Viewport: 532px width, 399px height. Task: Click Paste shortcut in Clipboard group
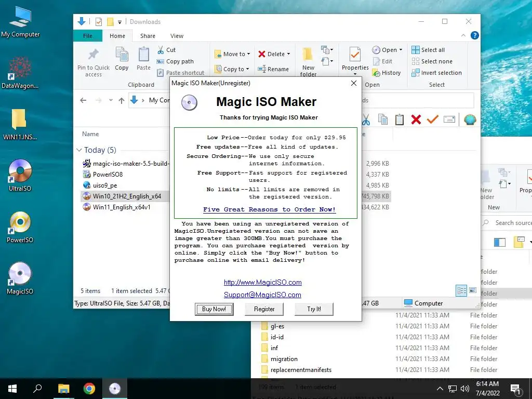point(180,73)
